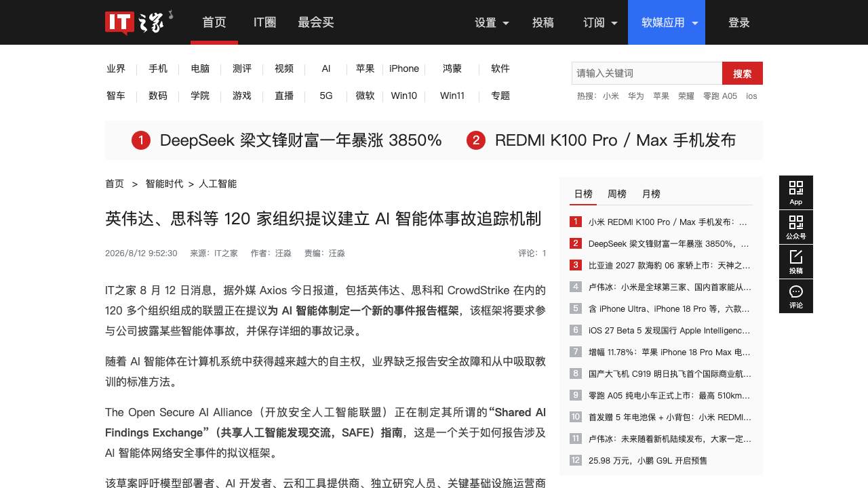
Task: Open the 5G category link
Action: tap(326, 96)
